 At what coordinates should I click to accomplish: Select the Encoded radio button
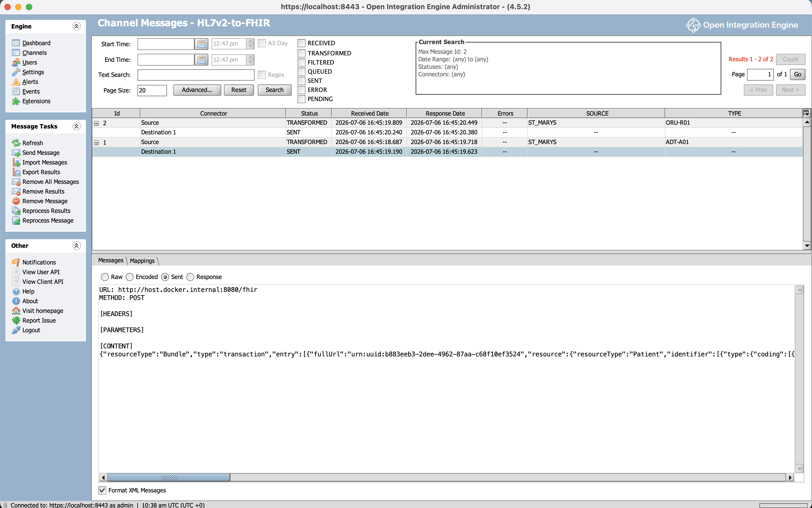129,277
